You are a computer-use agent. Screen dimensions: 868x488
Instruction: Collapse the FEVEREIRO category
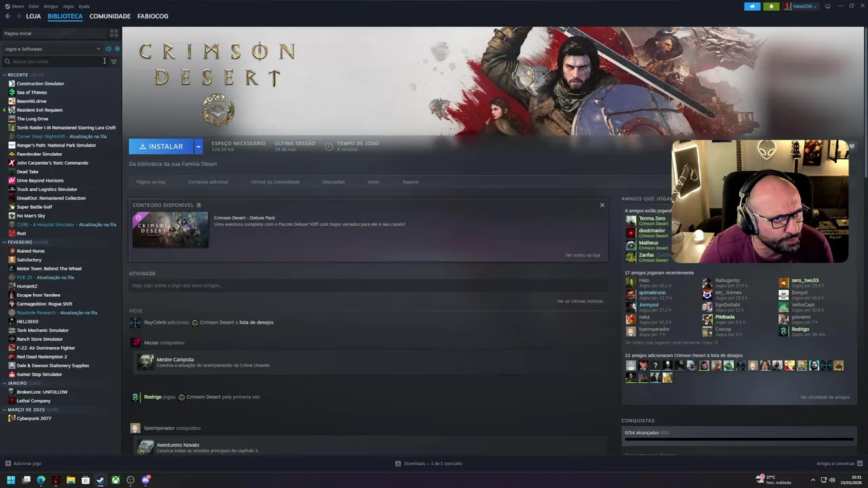pyautogui.click(x=4, y=242)
